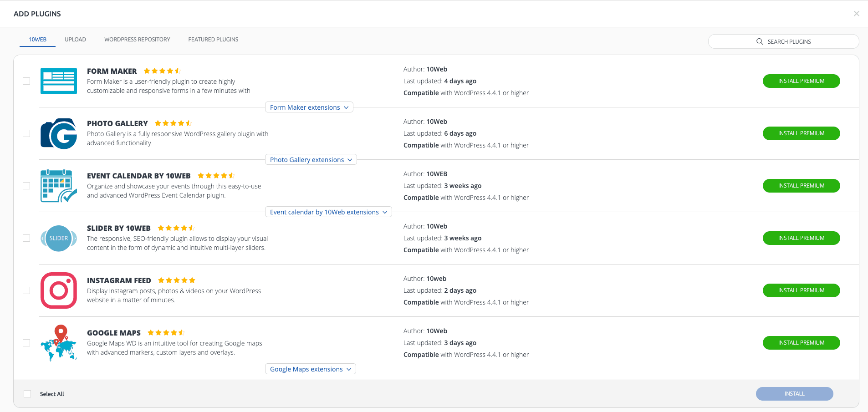Enable the Select All checkbox
868x412 pixels.
[x=27, y=394]
